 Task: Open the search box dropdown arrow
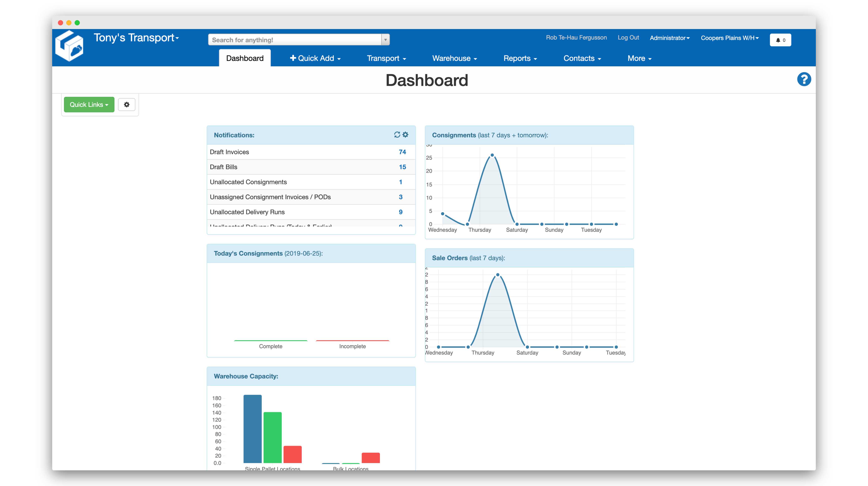[385, 40]
